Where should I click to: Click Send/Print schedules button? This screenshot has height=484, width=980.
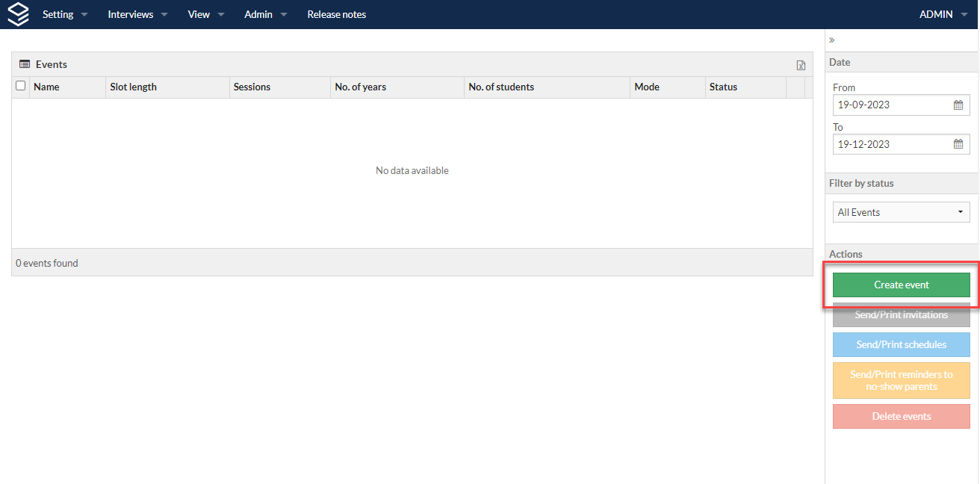click(x=902, y=344)
